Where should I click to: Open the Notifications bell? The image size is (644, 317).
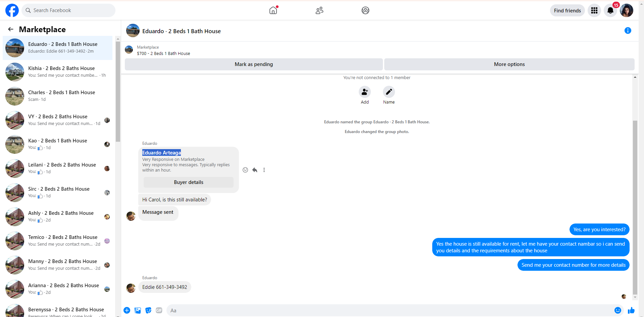tap(610, 10)
